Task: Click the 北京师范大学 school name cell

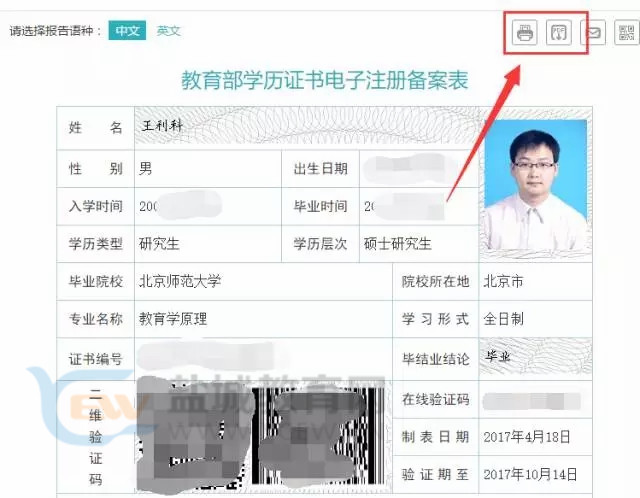Action: [180, 281]
